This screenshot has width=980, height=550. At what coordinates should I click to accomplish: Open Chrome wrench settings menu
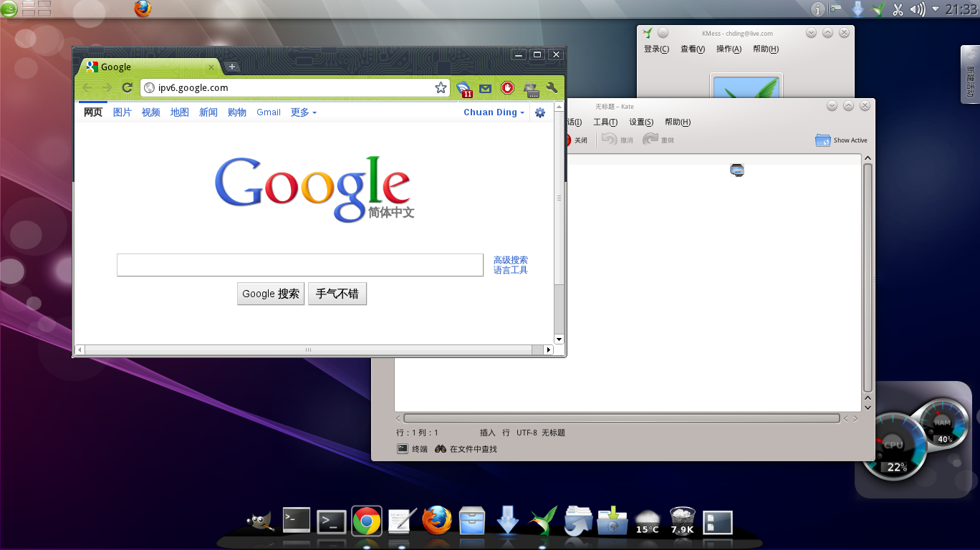552,88
